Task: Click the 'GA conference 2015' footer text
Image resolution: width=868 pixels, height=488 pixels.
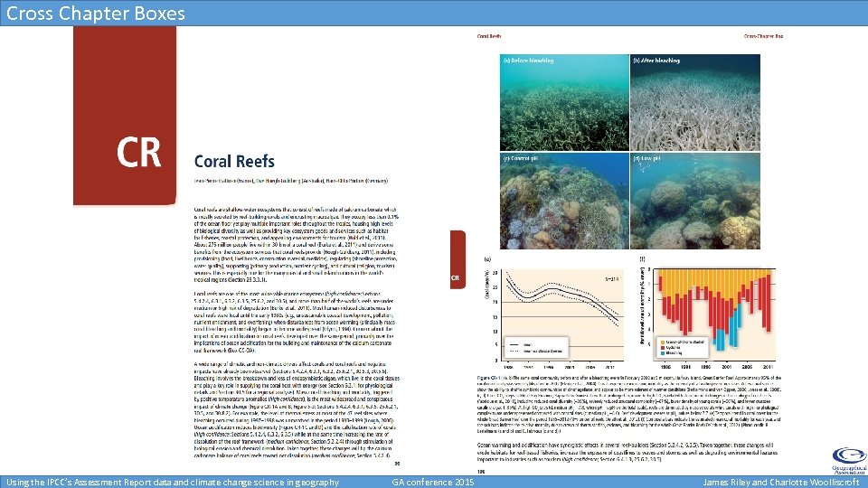Action: click(433, 482)
